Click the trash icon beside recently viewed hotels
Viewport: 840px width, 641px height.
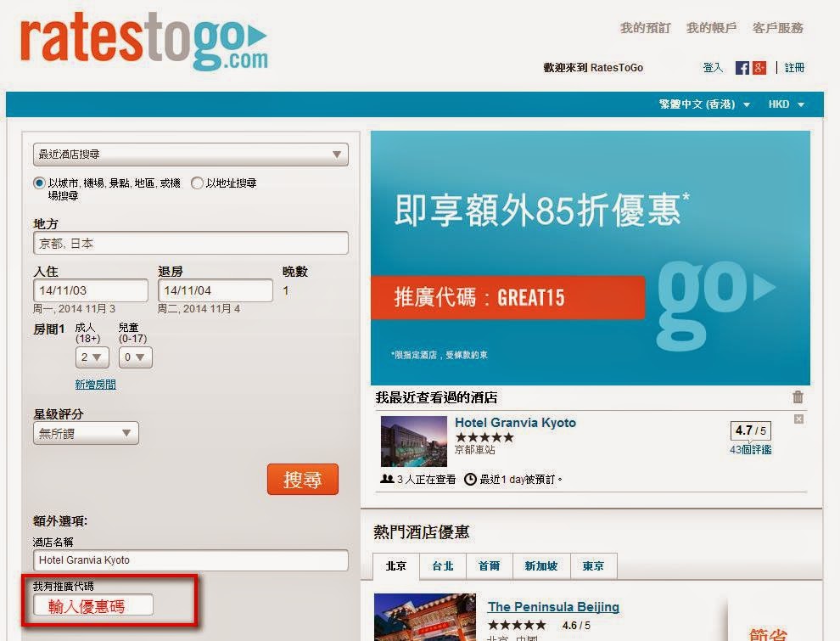(x=798, y=397)
